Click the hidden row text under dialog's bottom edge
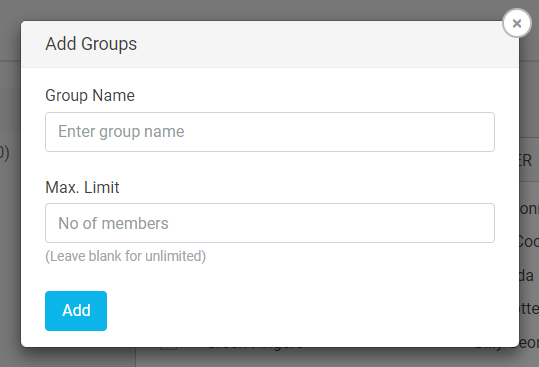 (x=255, y=348)
